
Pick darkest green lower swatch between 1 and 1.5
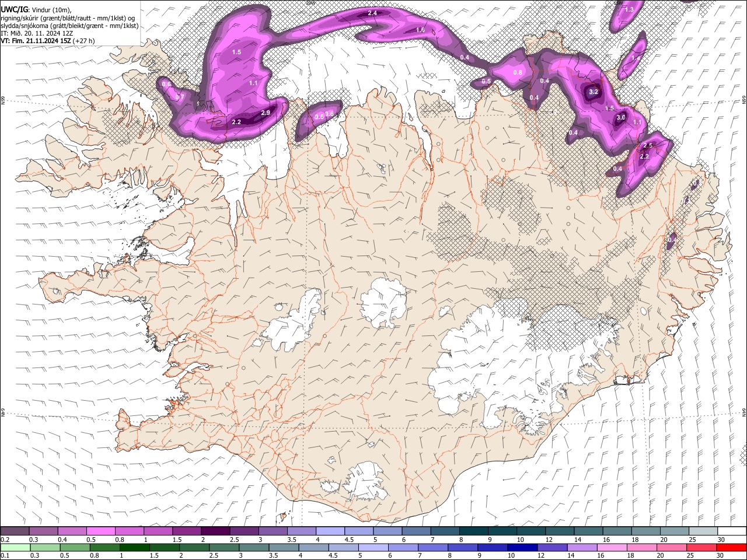134,547
